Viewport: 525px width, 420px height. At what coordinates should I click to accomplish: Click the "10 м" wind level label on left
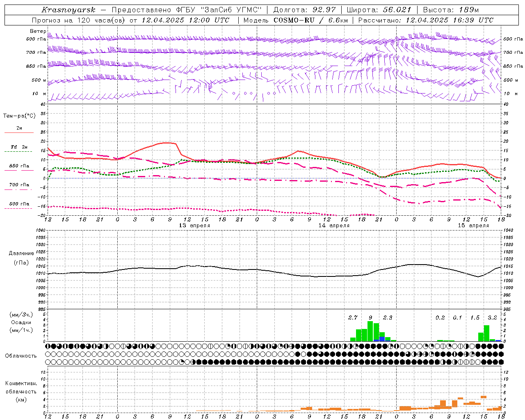(39, 94)
